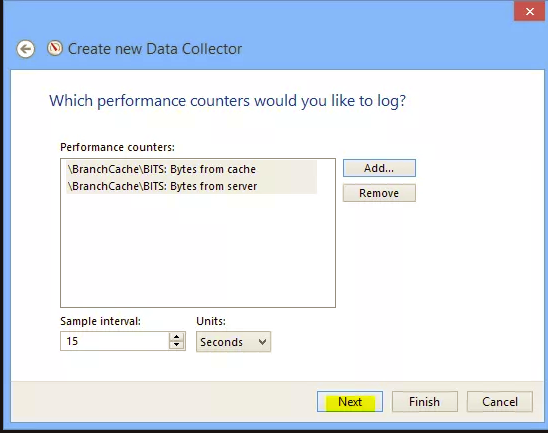Click the Create new Data Collector title
Screen dimensions: 548x433
[155, 49]
